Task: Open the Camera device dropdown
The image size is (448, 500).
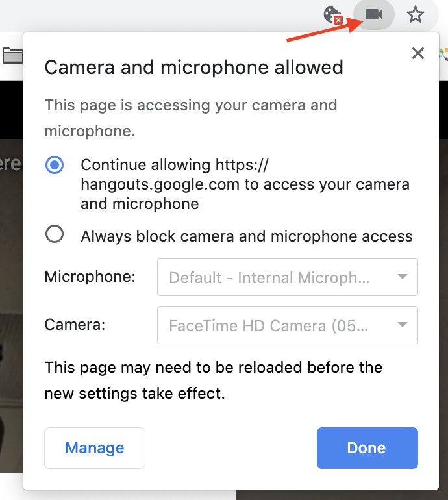Action: click(x=287, y=325)
